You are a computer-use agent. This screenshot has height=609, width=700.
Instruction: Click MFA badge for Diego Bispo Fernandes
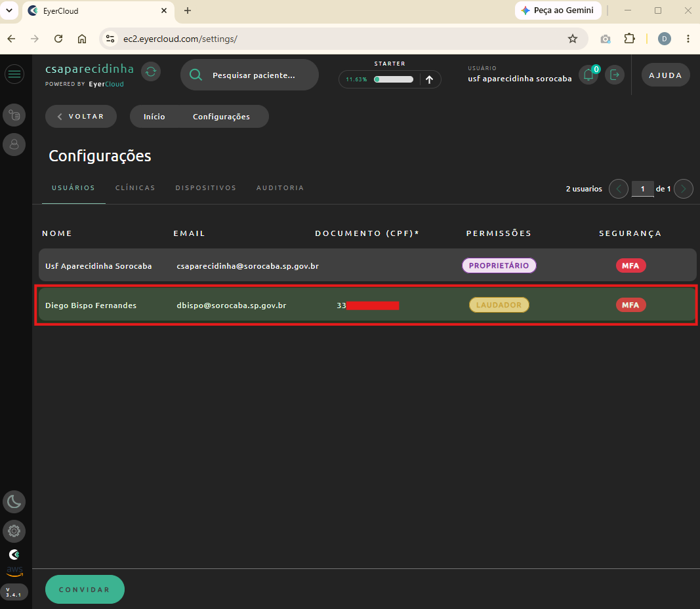click(x=631, y=305)
